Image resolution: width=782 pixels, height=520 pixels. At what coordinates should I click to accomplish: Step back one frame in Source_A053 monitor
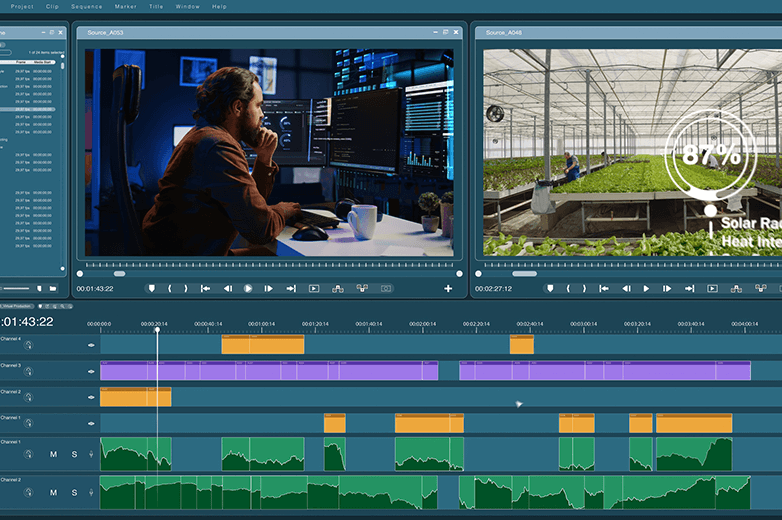[x=227, y=288]
